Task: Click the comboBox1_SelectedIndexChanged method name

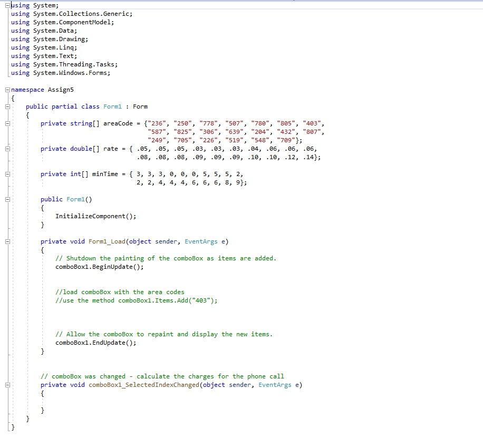Action: (144, 385)
